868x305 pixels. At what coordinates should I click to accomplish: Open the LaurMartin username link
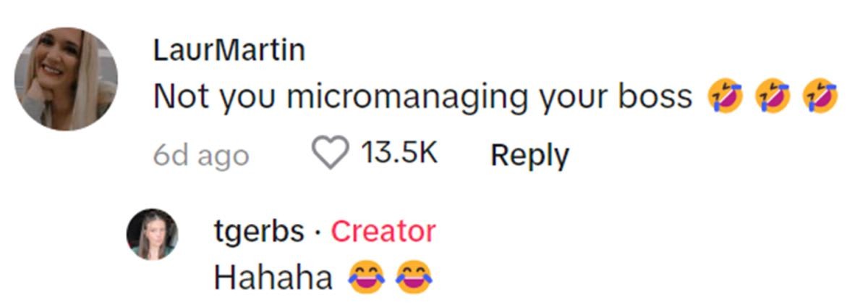pos(229,51)
